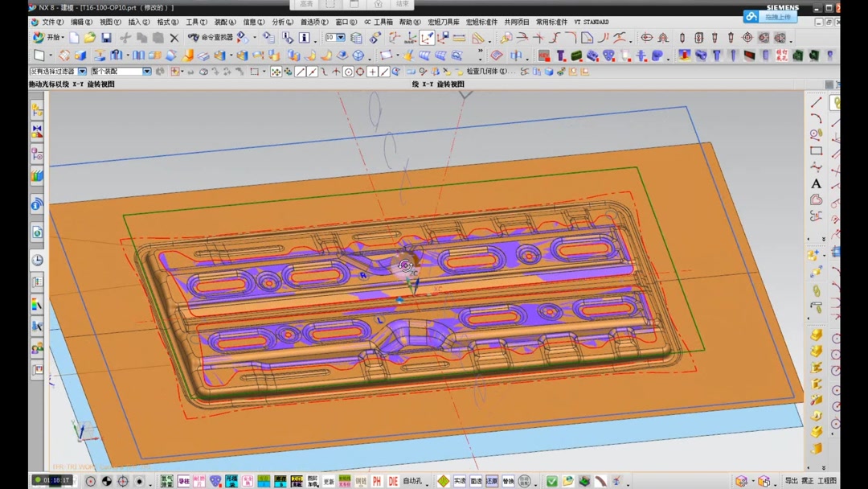Open file with the folder icon
Image resolution: width=868 pixels, height=489 pixels.
90,38
